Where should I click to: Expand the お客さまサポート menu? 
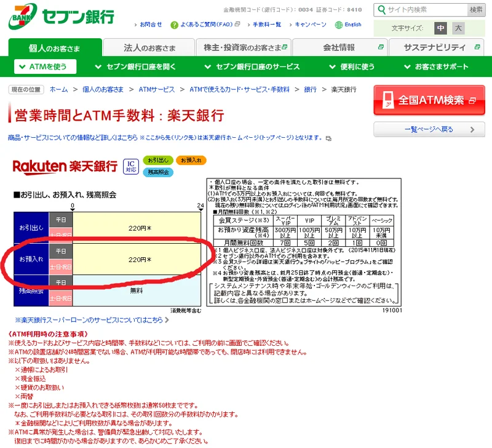point(437,66)
